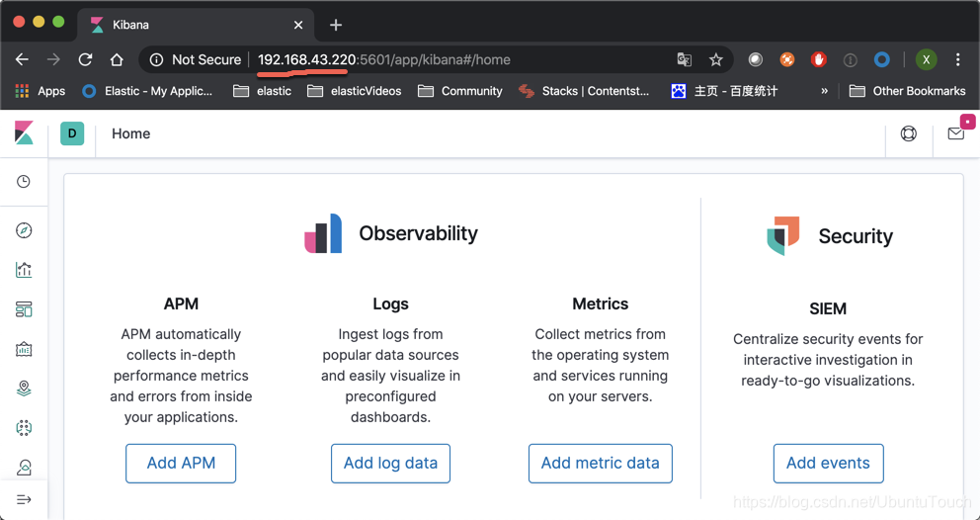The height and width of the screenshot is (520, 980).
Task: Click the Add metric data button
Action: coord(600,463)
